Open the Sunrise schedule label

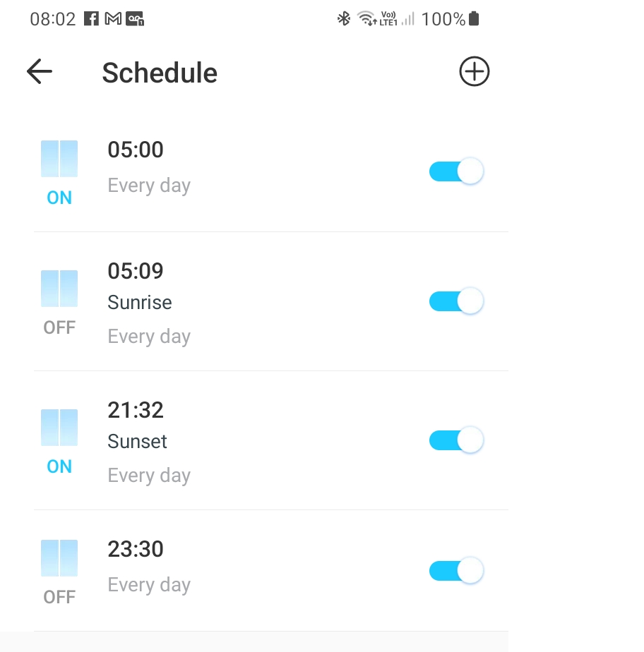(x=140, y=302)
